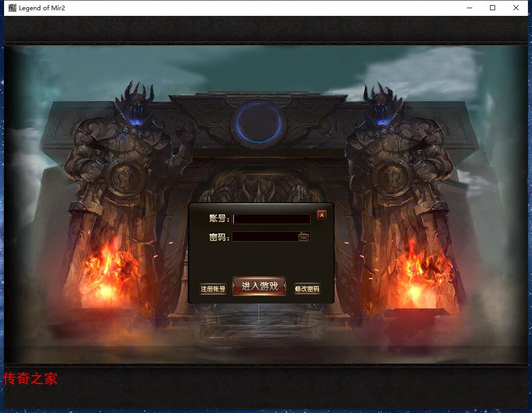Viewport: 532px width, 413px height.
Task: Click the 注册帐号 register account button
Action: tap(213, 289)
